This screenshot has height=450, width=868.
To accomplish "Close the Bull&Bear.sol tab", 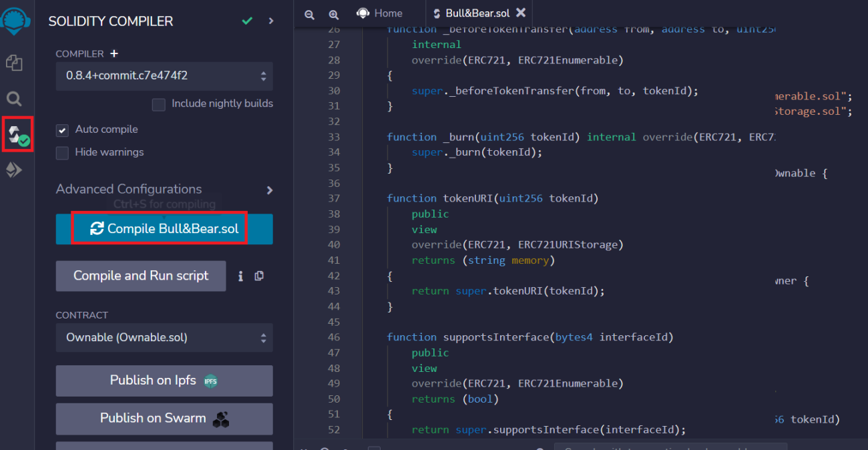I will tap(521, 13).
